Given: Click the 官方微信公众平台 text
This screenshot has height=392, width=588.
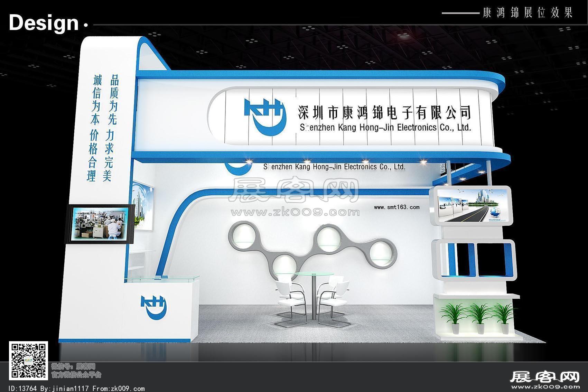Looking at the screenshot, I should 76,374.
